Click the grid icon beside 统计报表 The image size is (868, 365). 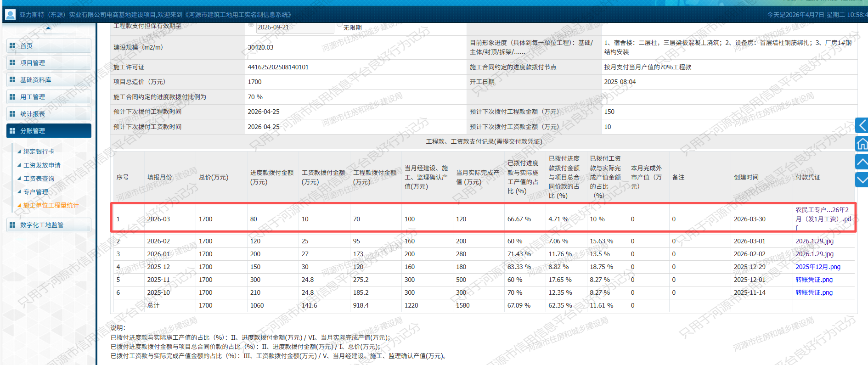tap(12, 114)
